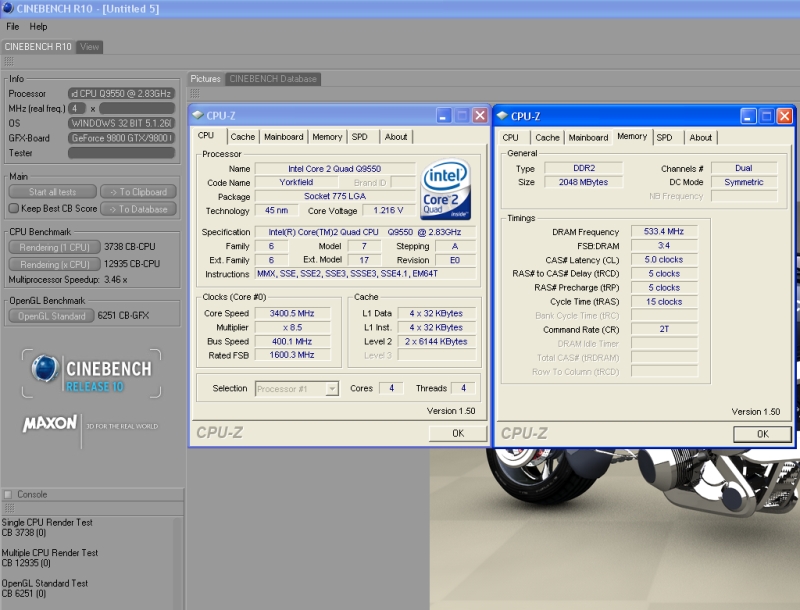Select Cache tab in left CPU-Z window
Viewport: 800px width, 610px height.
243,137
